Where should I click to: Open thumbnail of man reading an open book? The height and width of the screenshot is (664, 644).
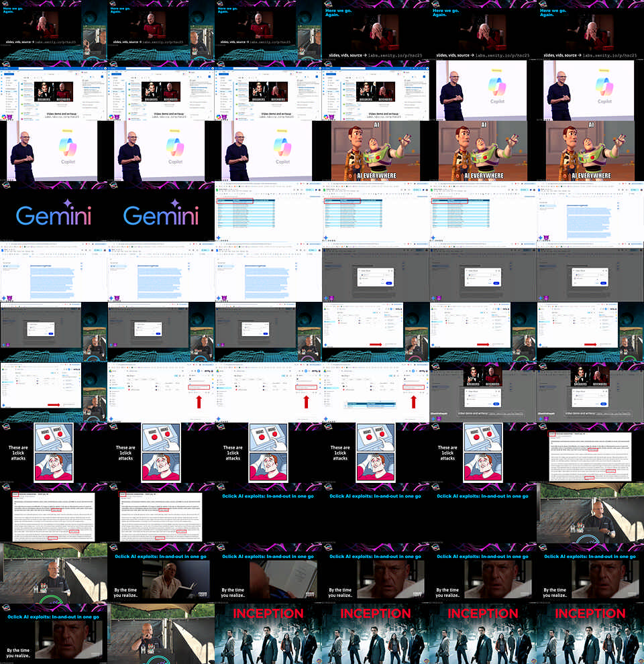pyautogui.click(x=161, y=573)
